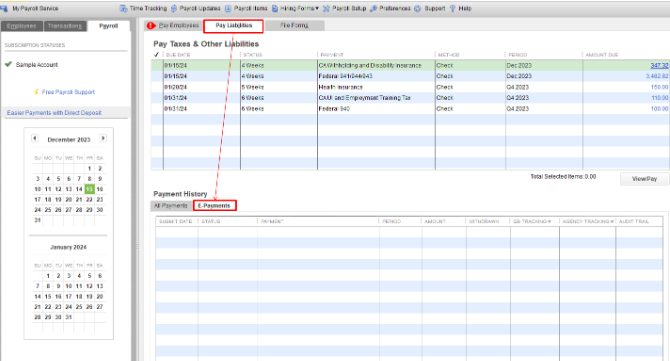Click the Sample Account green checkmark

[x=8, y=64]
